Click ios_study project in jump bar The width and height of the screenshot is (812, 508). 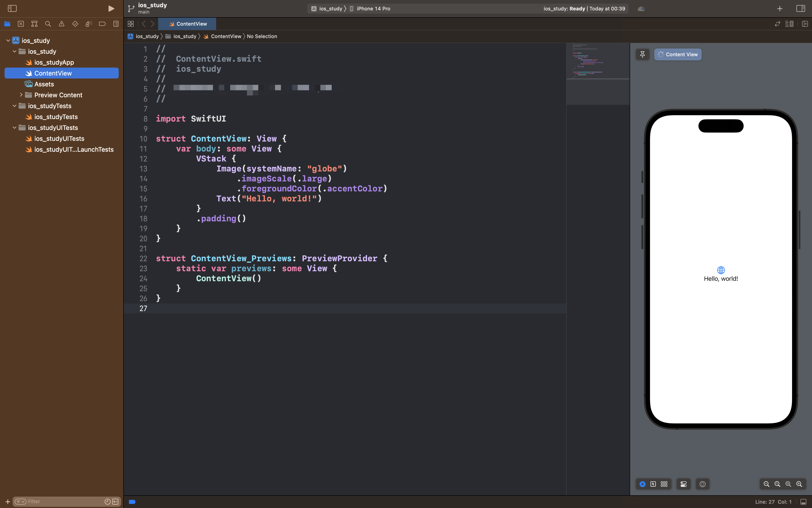[x=143, y=36]
